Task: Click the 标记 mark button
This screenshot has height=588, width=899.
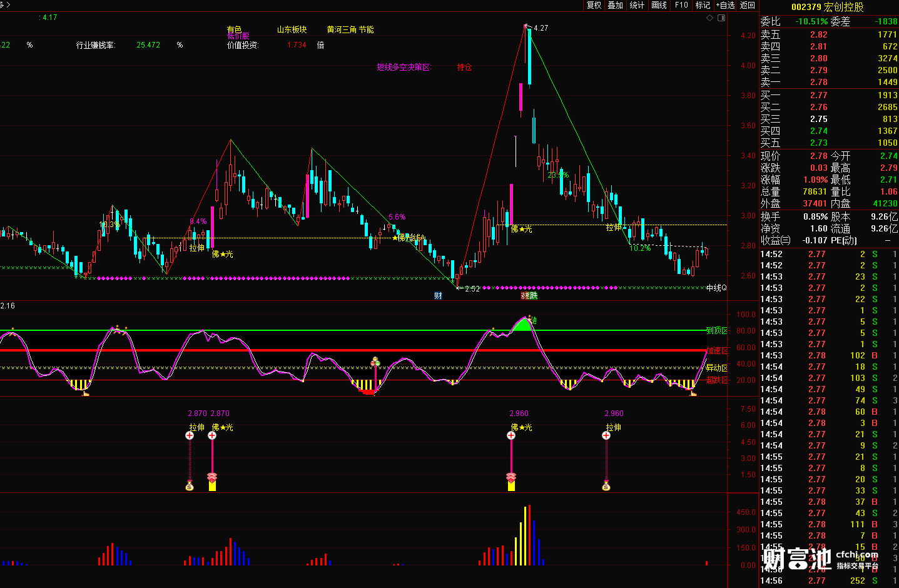Action: coord(703,5)
